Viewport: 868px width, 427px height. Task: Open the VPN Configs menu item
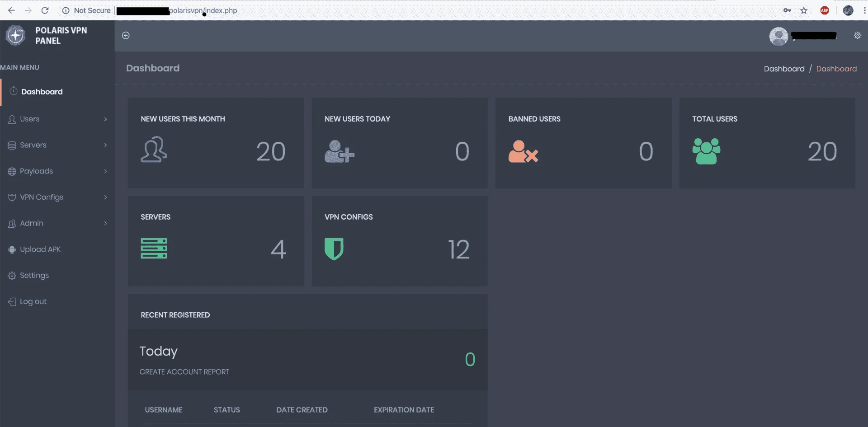click(57, 197)
